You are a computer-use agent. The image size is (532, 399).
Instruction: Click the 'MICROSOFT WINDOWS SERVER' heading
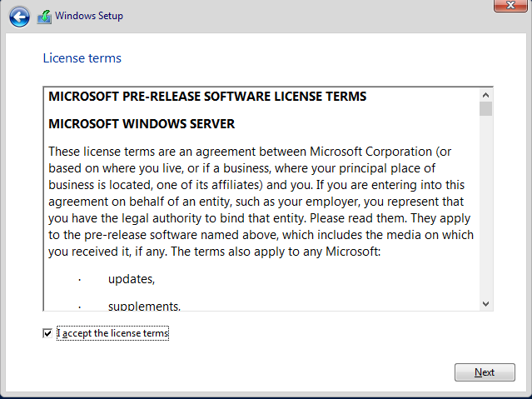click(x=142, y=124)
